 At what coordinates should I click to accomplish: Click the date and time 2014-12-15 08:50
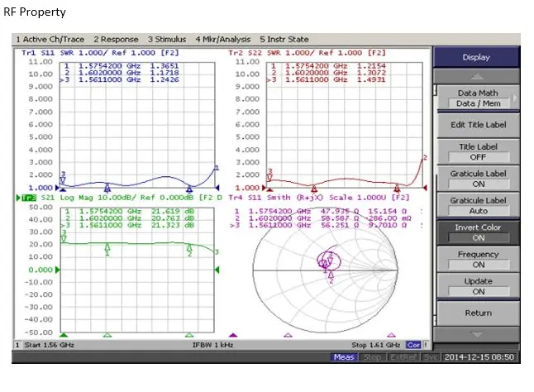click(x=479, y=357)
